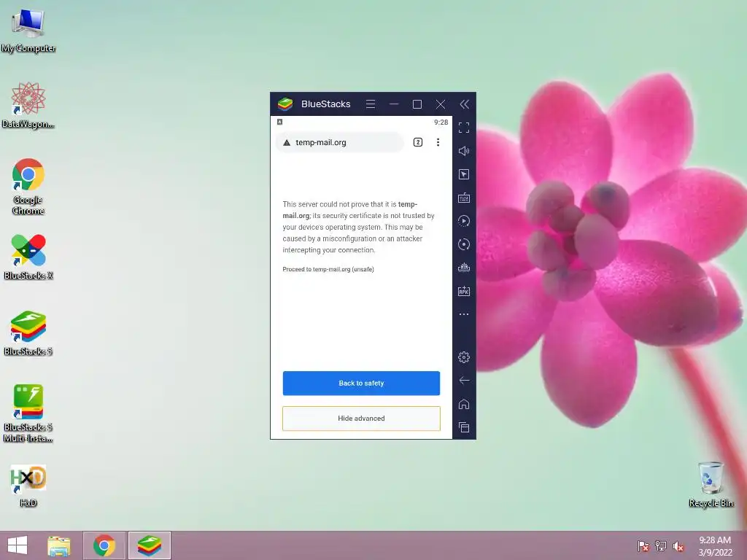Open the taskbar clock showing 9:28 AM
This screenshot has width=747, height=560.
(x=715, y=546)
